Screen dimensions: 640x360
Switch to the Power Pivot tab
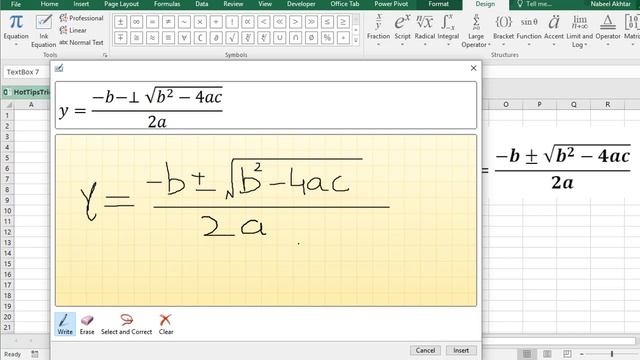click(391, 4)
